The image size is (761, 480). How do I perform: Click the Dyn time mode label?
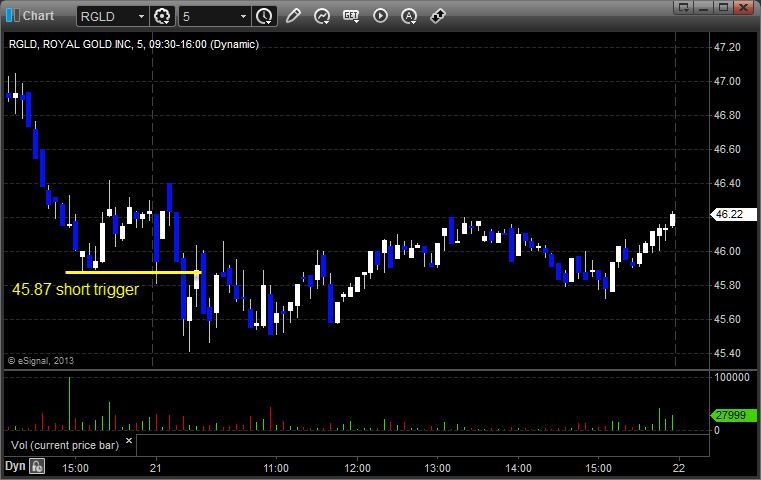pyautogui.click(x=15, y=466)
